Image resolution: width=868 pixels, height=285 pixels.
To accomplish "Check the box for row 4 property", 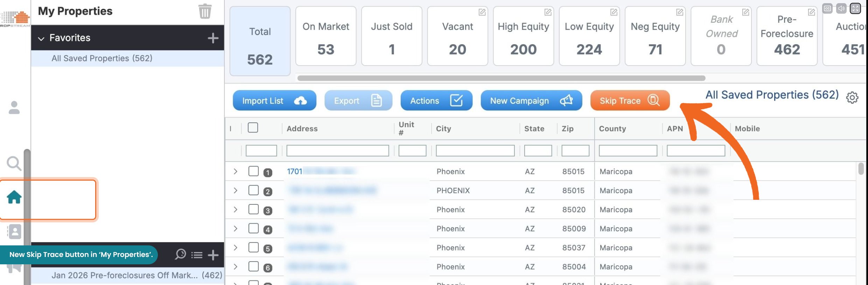I will 253,228.
